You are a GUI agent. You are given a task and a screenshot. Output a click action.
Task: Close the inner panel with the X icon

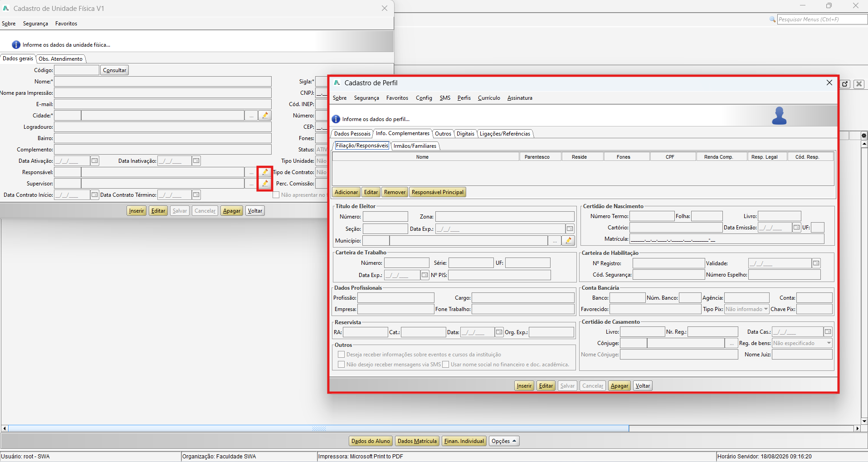859,84
